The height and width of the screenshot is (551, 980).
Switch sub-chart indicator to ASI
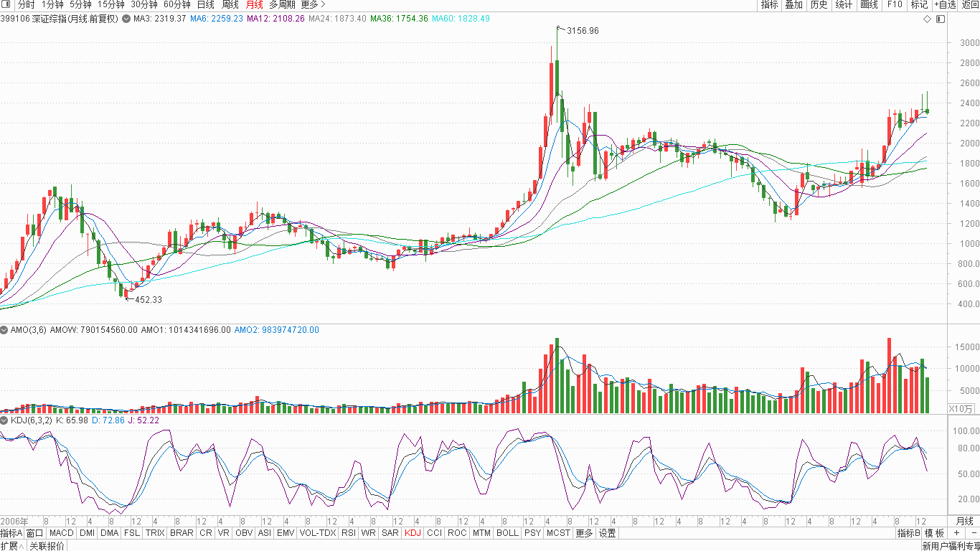tap(265, 533)
